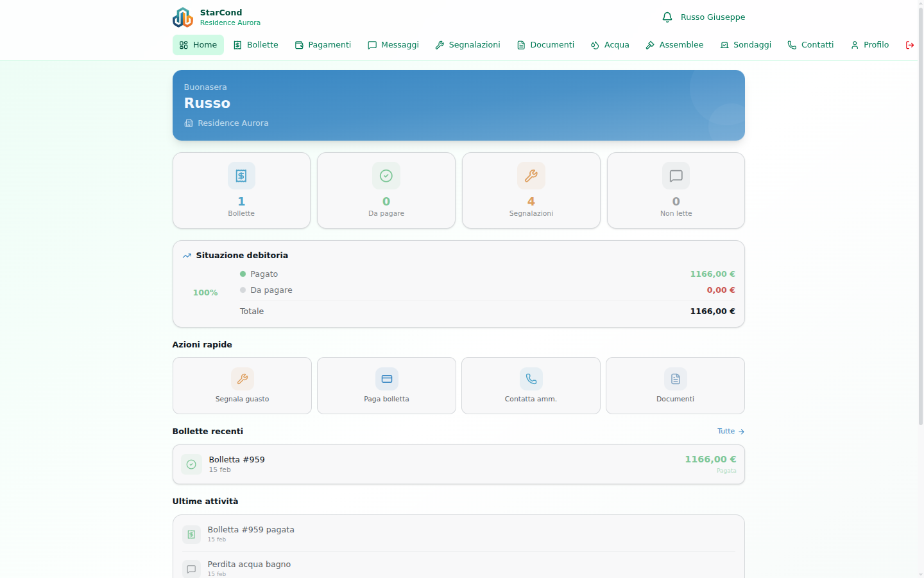Open Sondaggi menu item

746,45
